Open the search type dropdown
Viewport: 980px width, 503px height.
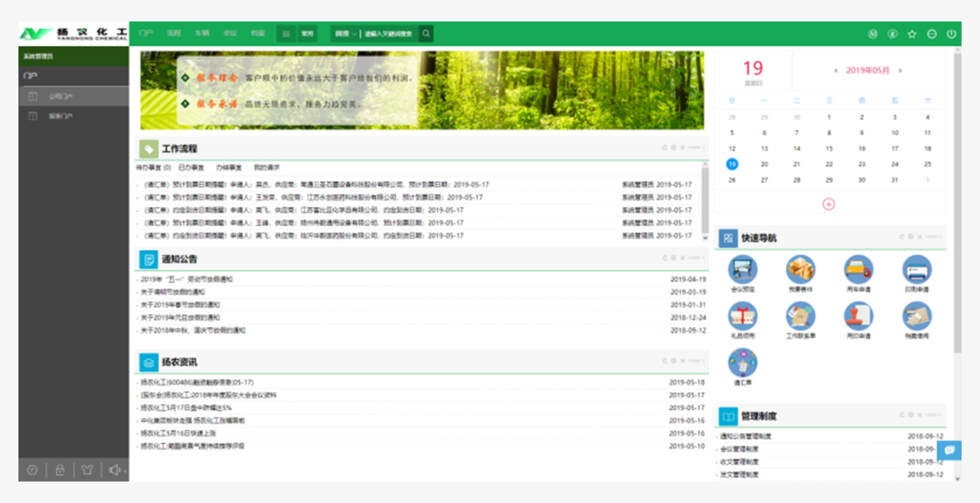pos(345,34)
